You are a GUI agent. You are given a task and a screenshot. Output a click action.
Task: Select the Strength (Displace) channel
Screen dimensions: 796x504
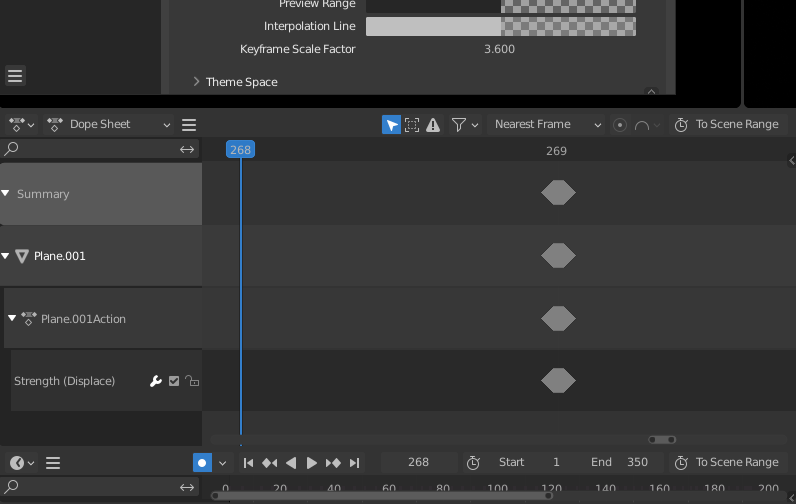pyautogui.click(x=64, y=381)
